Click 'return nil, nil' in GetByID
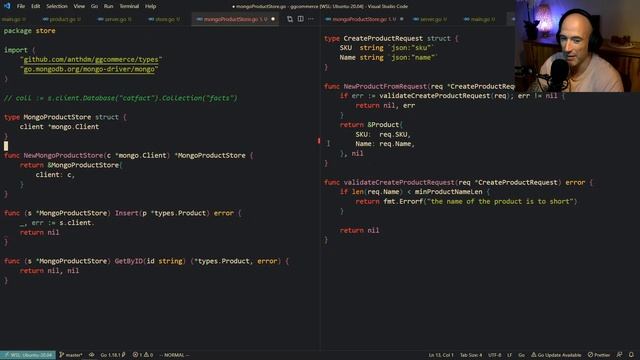This screenshot has height=360, width=640. [49, 271]
